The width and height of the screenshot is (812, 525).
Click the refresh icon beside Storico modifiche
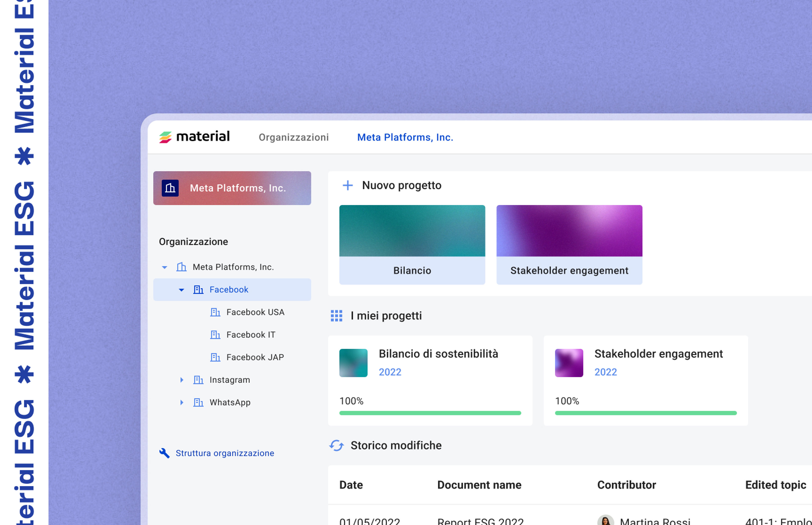(x=336, y=445)
